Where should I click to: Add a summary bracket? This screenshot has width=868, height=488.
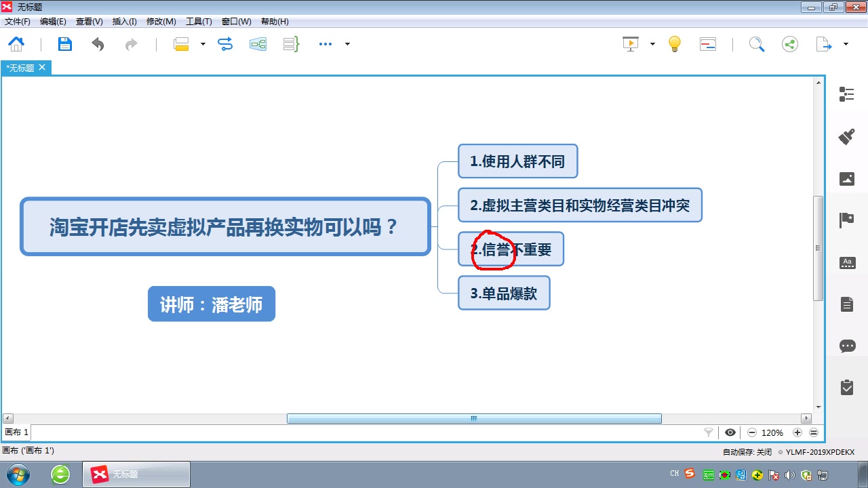point(292,44)
